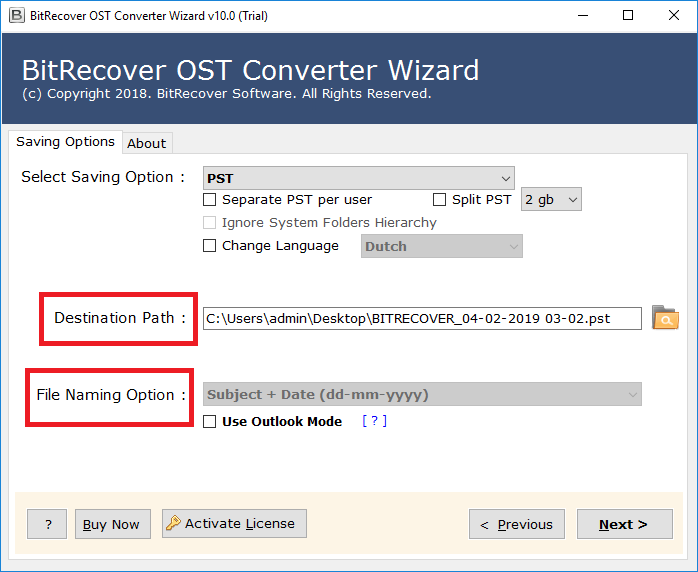
Task: Open the folder browse icon for destination
Action: 665,318
